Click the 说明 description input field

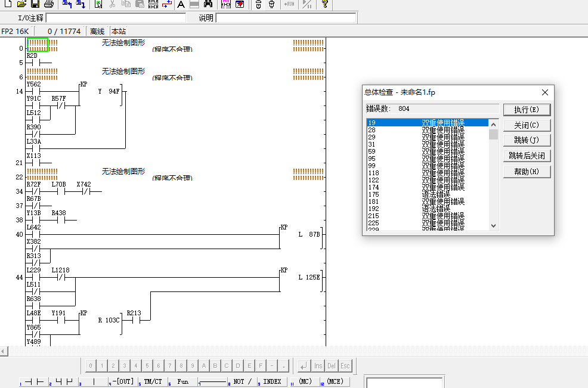pyautogui.click(x=286, y=18)
